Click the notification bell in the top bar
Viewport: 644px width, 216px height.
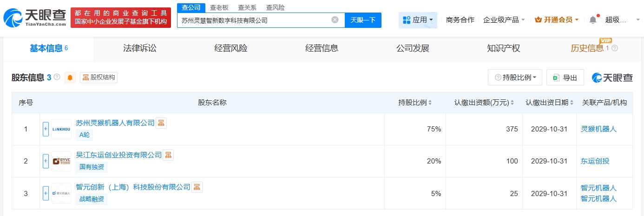pyautogui.click(x=592, y=20)
